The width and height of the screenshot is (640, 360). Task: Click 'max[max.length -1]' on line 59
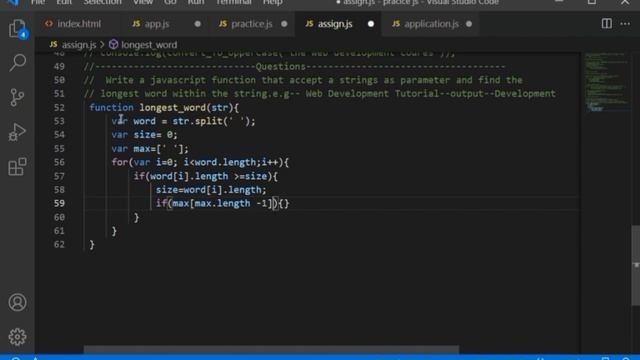click(x=222, y=203)
